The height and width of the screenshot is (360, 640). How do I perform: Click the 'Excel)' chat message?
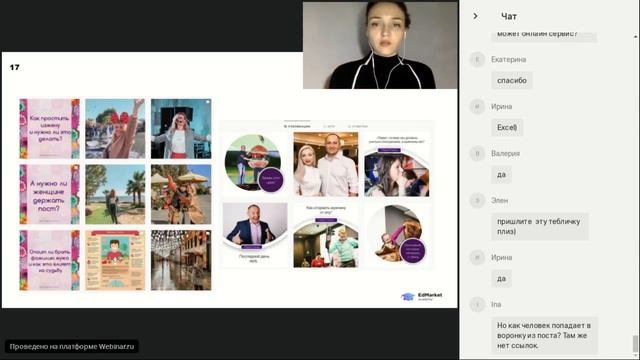(507, 127)
